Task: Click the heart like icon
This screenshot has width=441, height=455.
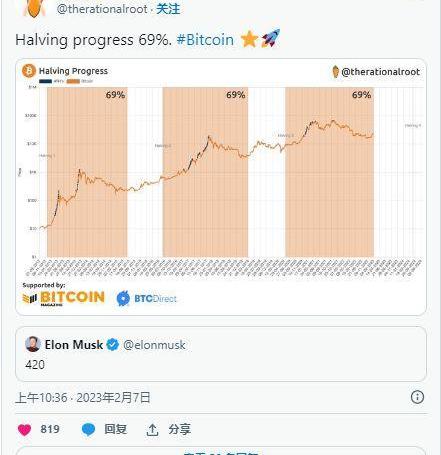Action: [x=24, y=429]
